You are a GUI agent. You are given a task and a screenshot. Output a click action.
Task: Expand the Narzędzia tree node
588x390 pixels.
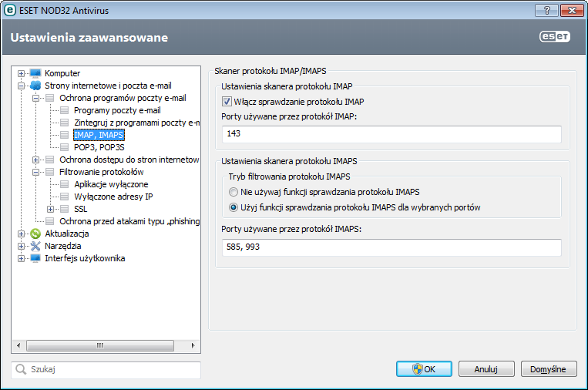pyautogui.click(x=21, y=246)
